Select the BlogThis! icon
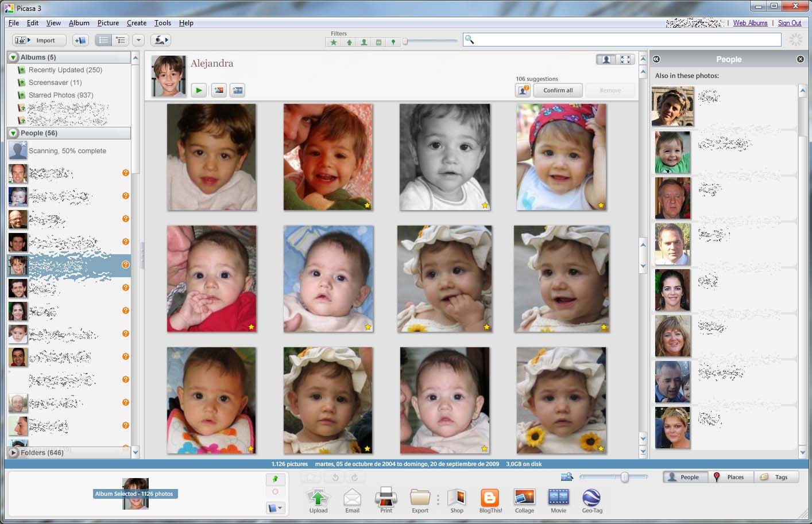812x524 pixels. coord(490,499)
